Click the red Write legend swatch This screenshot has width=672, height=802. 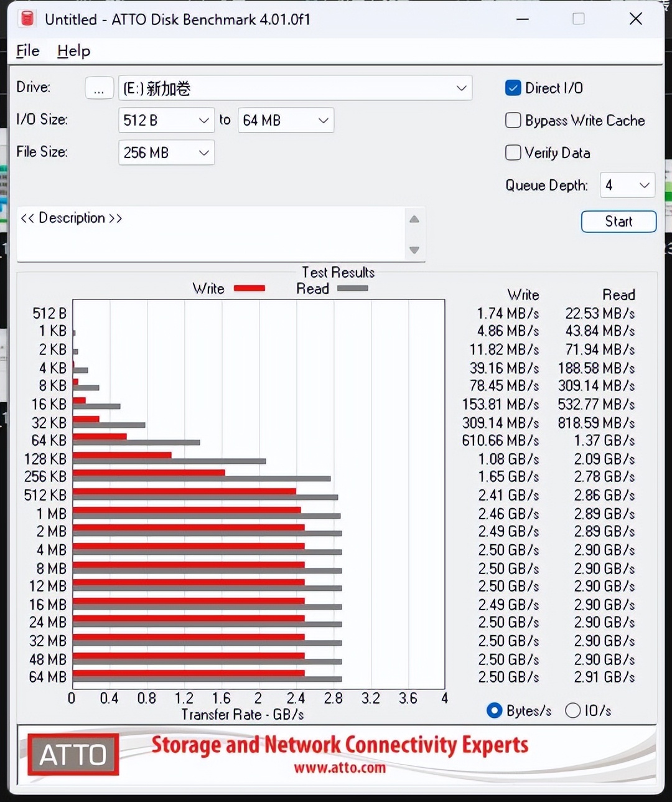(x=250, y=288)
